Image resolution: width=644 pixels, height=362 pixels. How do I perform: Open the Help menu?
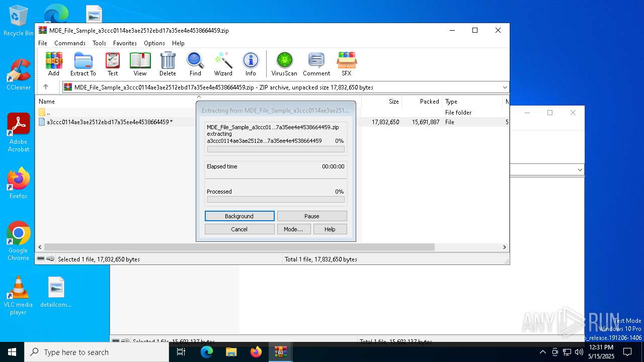click(x=178, y=43)
